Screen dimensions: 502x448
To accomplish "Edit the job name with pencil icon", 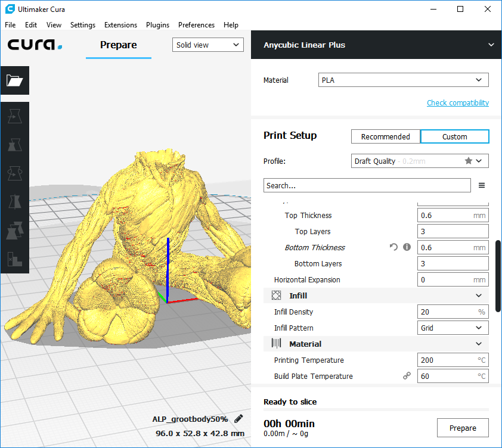I will click(x=238, y=419).
